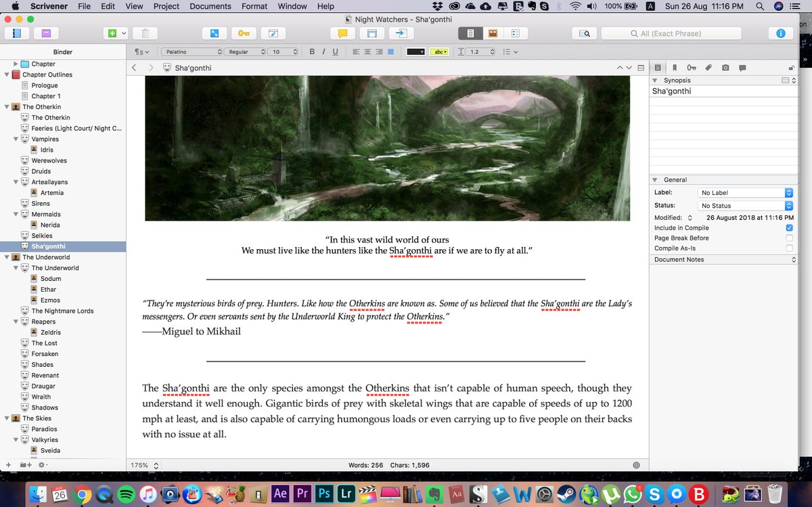Click target icon in editor footer
This screenshot has height=507, width=812.
click(x=636, y=465)
